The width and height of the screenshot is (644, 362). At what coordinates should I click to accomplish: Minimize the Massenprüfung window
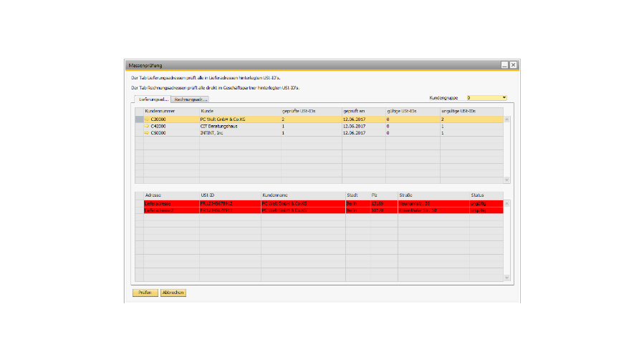pyautogui.click(x=504, y=65)
